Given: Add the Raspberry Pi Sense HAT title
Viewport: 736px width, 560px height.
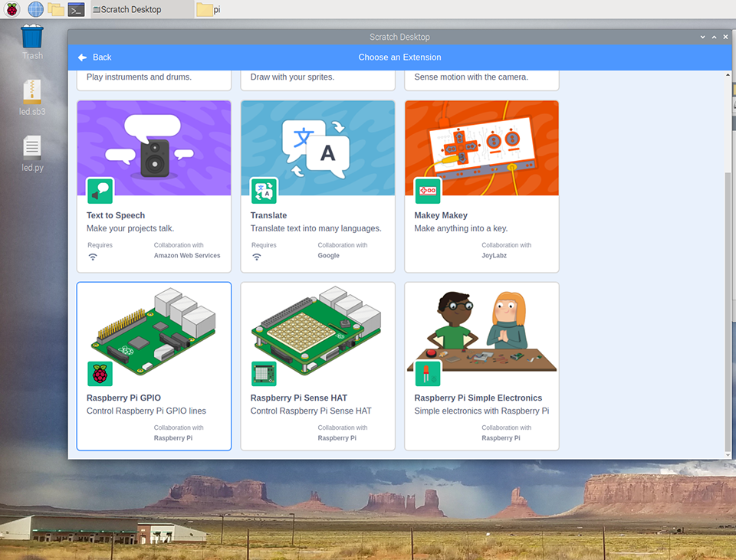Looking at the screenshot, I should [298, 398].
